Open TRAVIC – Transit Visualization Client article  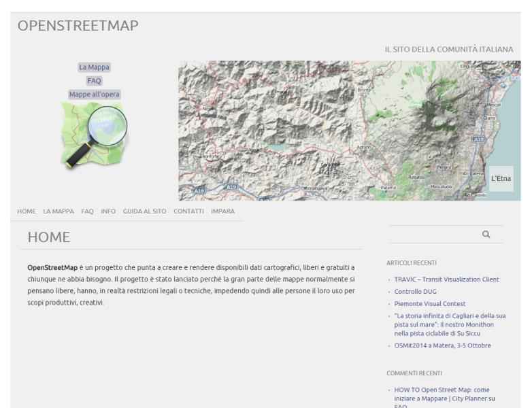446,279
